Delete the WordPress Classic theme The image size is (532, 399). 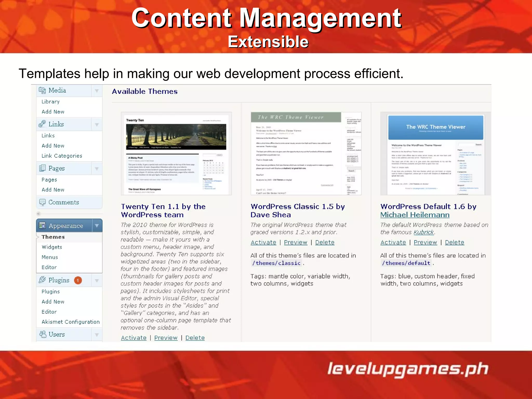[325, 242]
